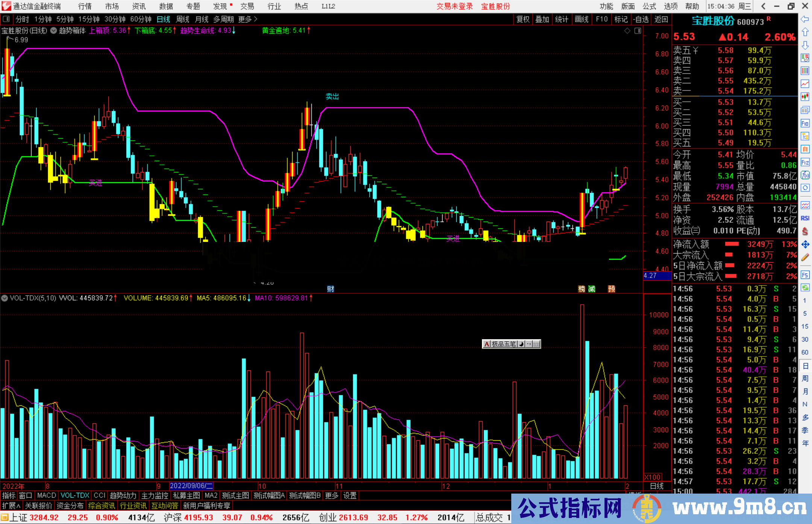The image size is (812, 524).
Task: Toggle the panel layout icon left of 分时
Action: click(6, 19)
